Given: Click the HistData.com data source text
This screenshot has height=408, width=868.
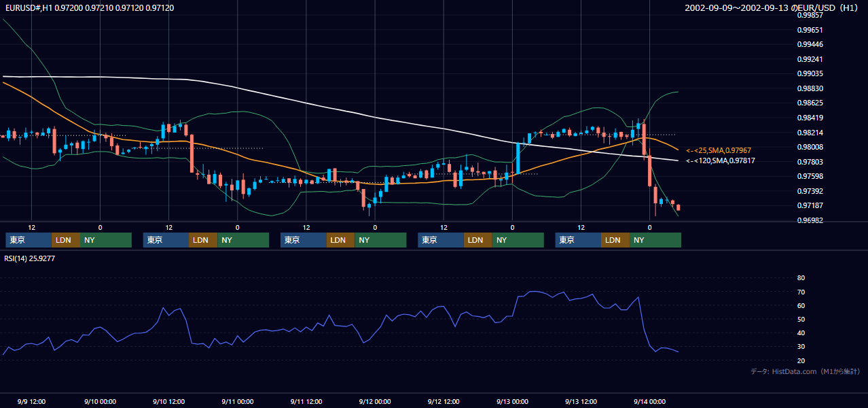Looking at the screenshot, I should (806, 371).
